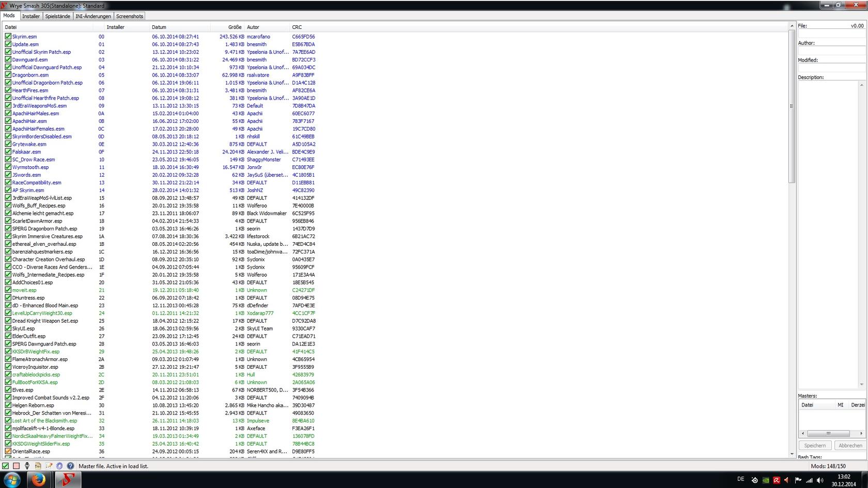Image resolution: width=868 pixels, height=488 pixels.
Task: Sort mods by the Autor column header
Action: [x=266, y=27]
